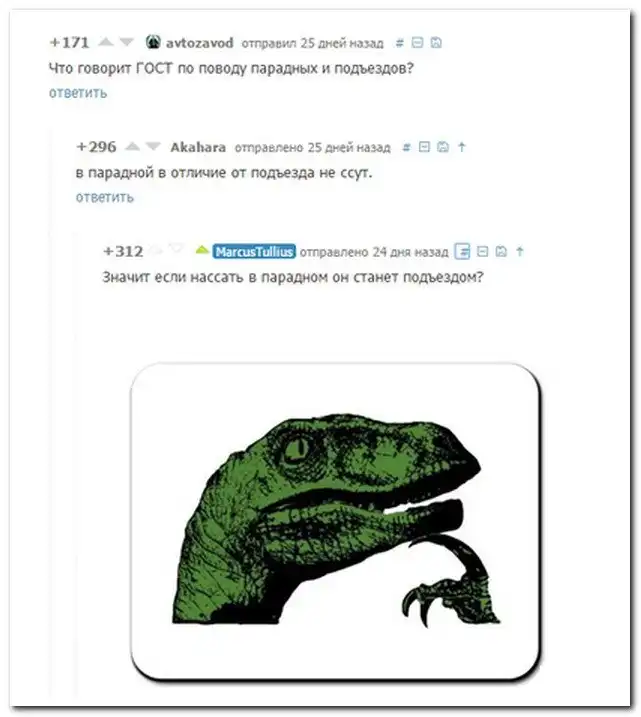The height and width of the screenshot is (717, 641).
Task: Open Akahara's comment permalink hash icon
Action: pos(406,147)
